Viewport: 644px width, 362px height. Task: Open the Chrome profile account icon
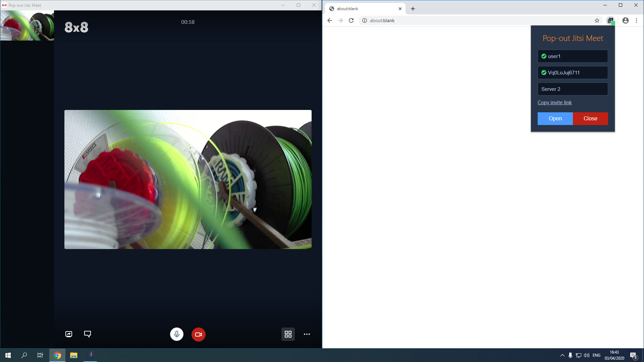coord(626,20)
